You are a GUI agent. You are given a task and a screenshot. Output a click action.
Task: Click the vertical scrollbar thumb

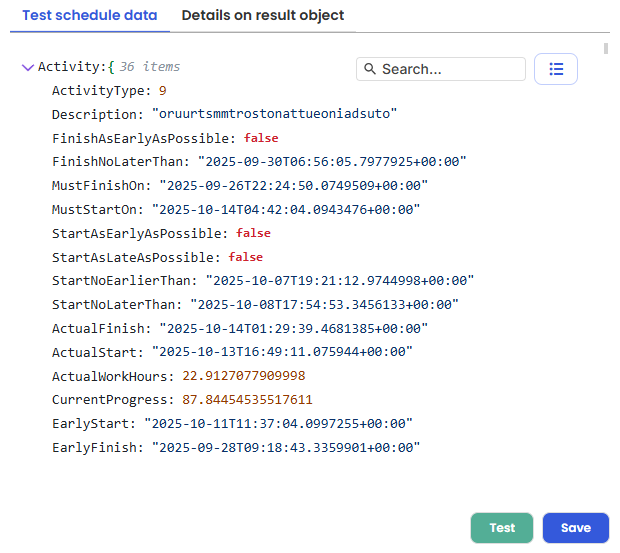pyautogui.click(x=606, y=48)
